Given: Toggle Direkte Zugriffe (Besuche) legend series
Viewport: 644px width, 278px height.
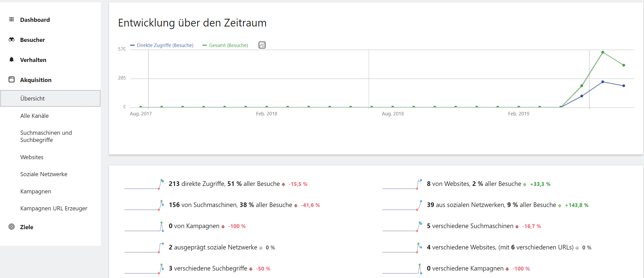Looking at the screenshot, I should [x=162, y=45].
